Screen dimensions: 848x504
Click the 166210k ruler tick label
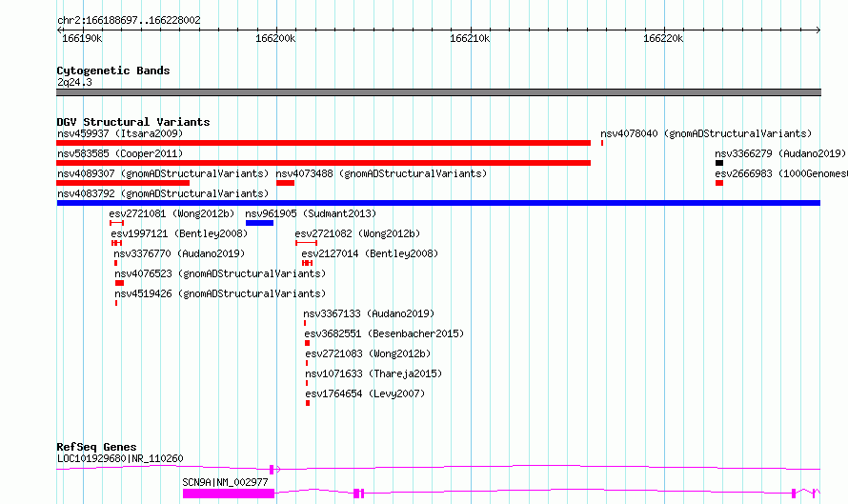click(x=470, y=38)
